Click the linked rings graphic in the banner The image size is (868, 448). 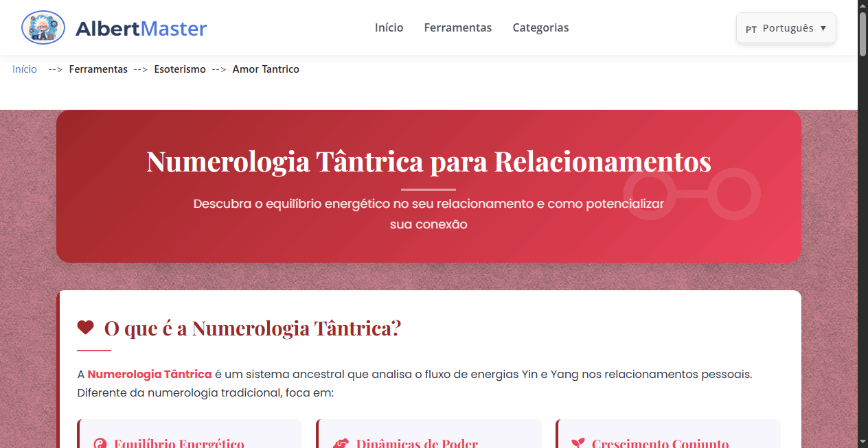click(x=692, y=194)
